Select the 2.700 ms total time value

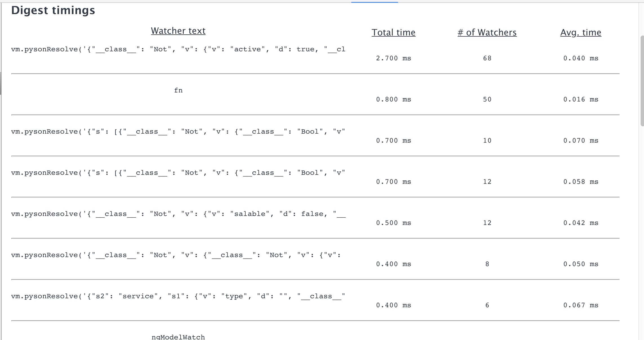click(393, 58)
